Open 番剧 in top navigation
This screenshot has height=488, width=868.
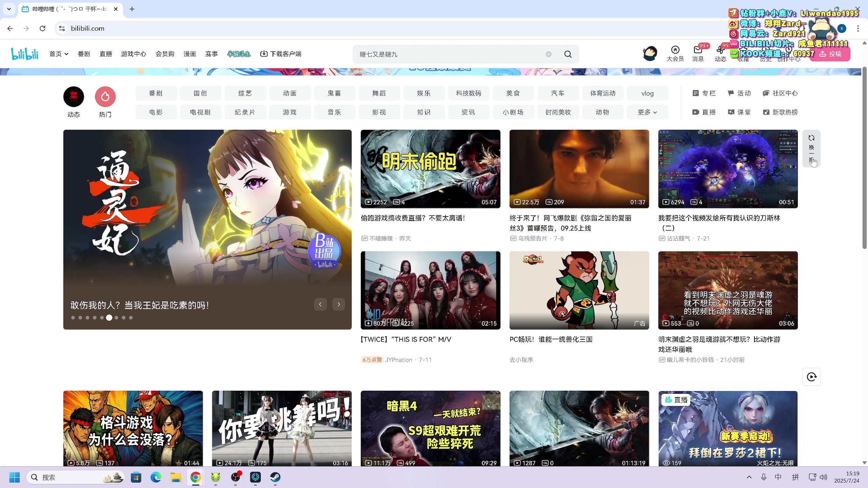(x=84, y=54)
